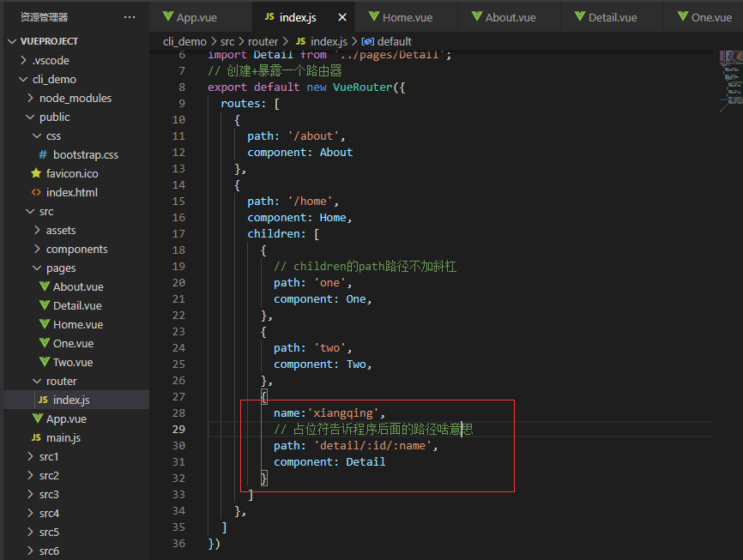Click the name:'xiangqing' code line
Viewport: 743px width, 560px height.
(329, 413)
